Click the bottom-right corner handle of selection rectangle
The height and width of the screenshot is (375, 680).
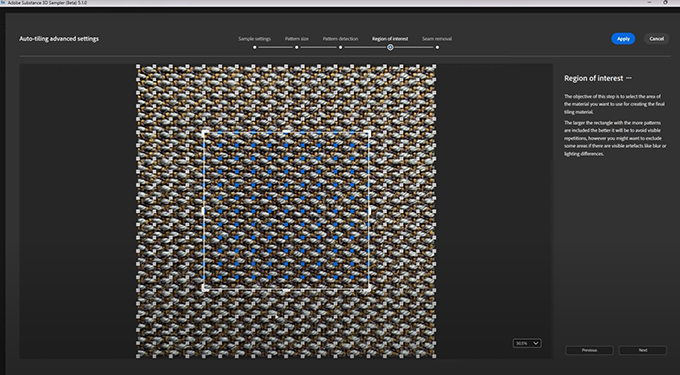coord(369,288)
